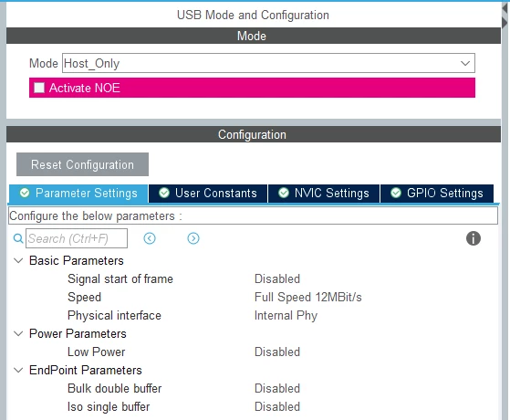Go to previous search result arrow

(150, 238)
